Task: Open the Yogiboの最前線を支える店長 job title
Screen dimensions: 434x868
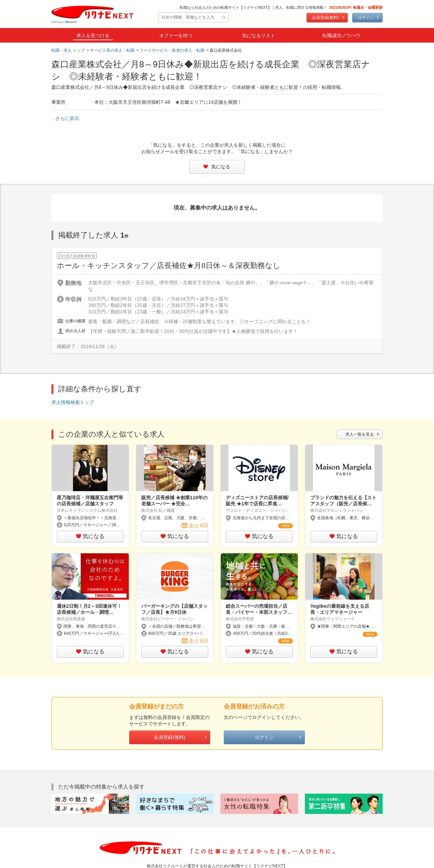Action: point(340,609)
